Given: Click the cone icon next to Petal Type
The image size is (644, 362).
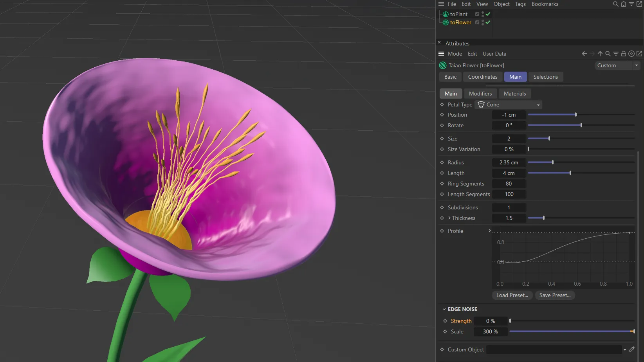Looking at the screenshot, I should (481, 104).
